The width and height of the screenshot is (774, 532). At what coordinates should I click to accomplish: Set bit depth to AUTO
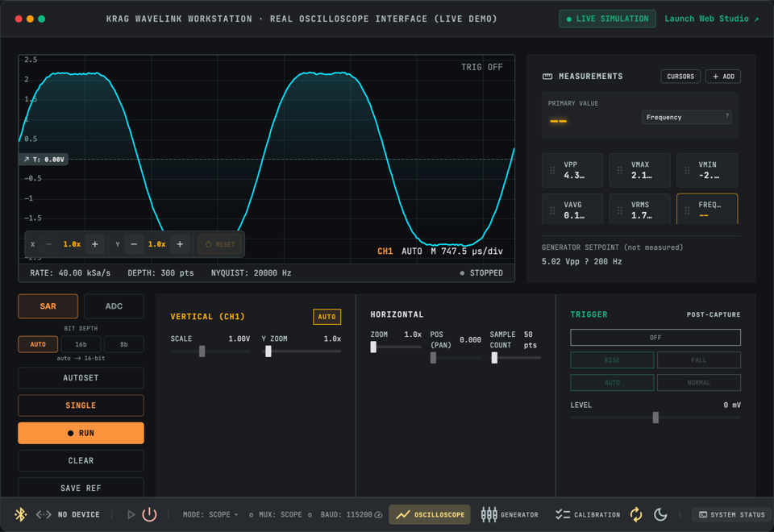click(38, 344)
